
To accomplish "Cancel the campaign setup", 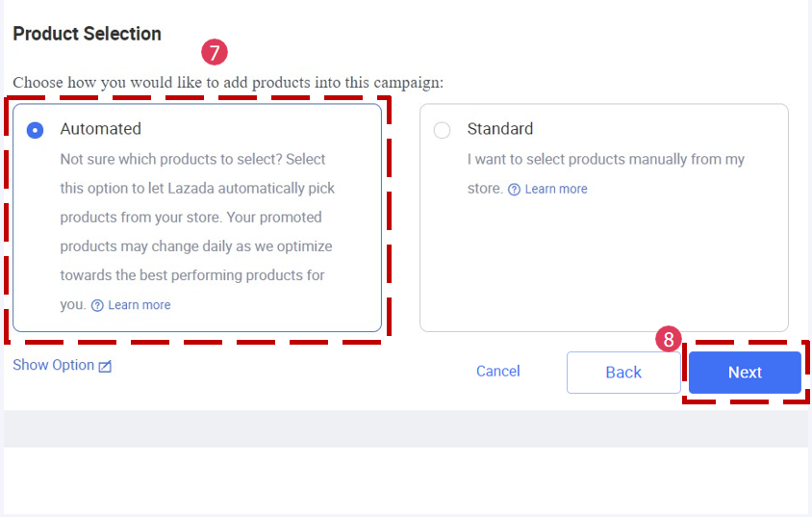I will click(498, 371).
